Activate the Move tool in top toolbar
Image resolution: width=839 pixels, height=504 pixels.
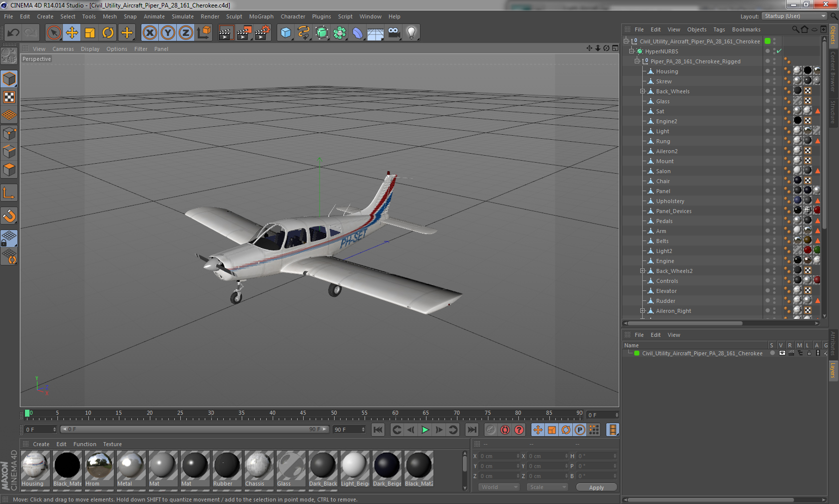click(x=72, y=33)
